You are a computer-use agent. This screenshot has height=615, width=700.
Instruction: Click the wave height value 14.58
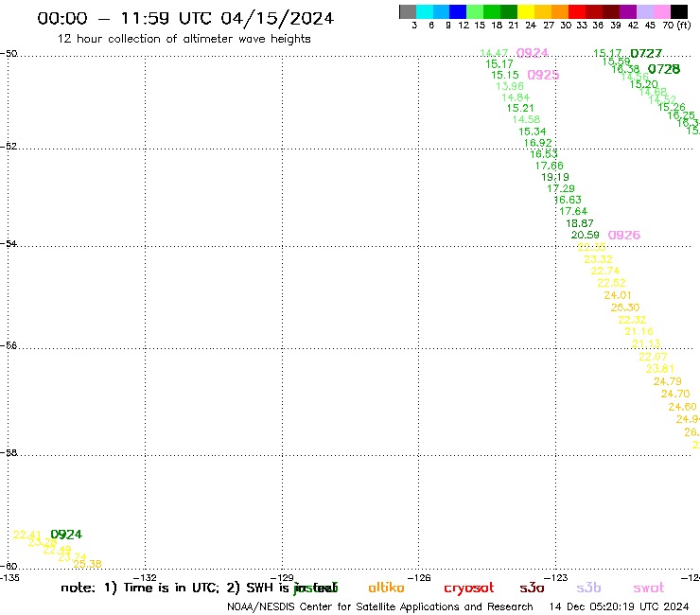pyautogui.click(x=526, y=120)
